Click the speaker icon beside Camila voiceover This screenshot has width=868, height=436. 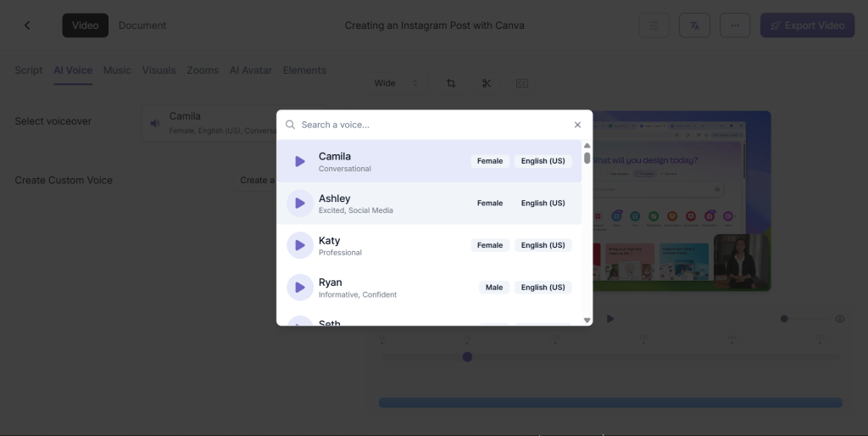pyautogui.click(x=155, y=124)
